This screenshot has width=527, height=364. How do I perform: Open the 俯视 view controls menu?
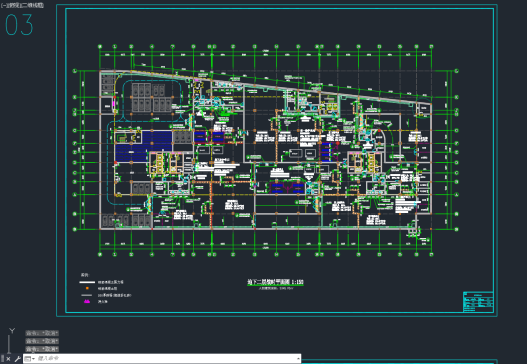click(x=11, y=5)
